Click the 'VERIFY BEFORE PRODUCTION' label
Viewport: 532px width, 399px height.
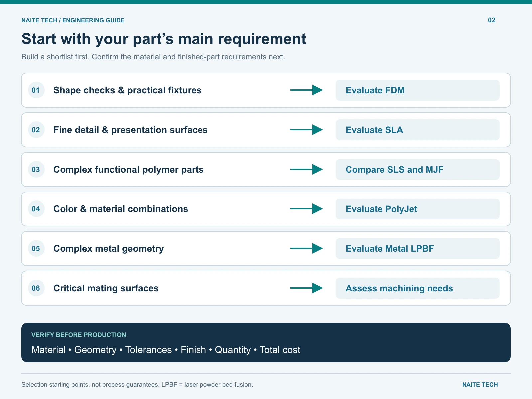(78, 335)
